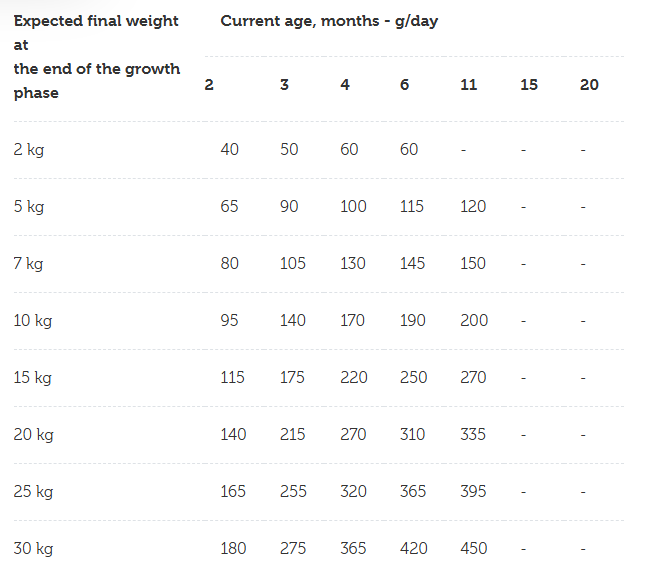Screen dimensions: 648x570
Task: Click 'Expected final weight' header text
Action: 96,21
